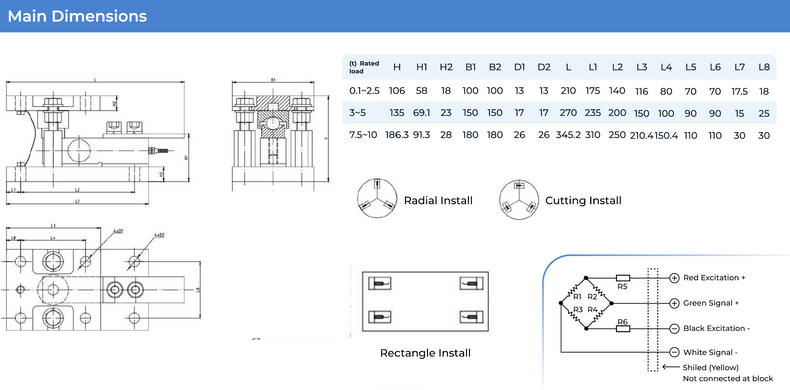
Task: Click the value 345.2 in the table
Action: 568,135
